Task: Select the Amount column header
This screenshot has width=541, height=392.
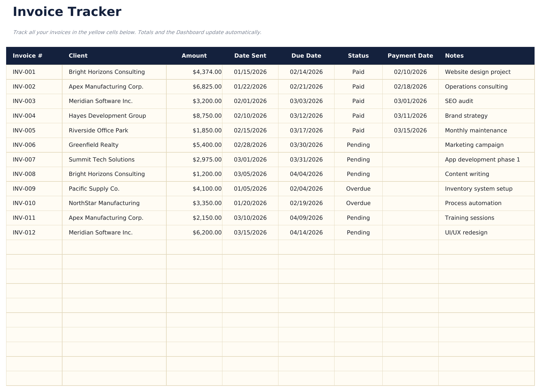Action: coord(194,55)
